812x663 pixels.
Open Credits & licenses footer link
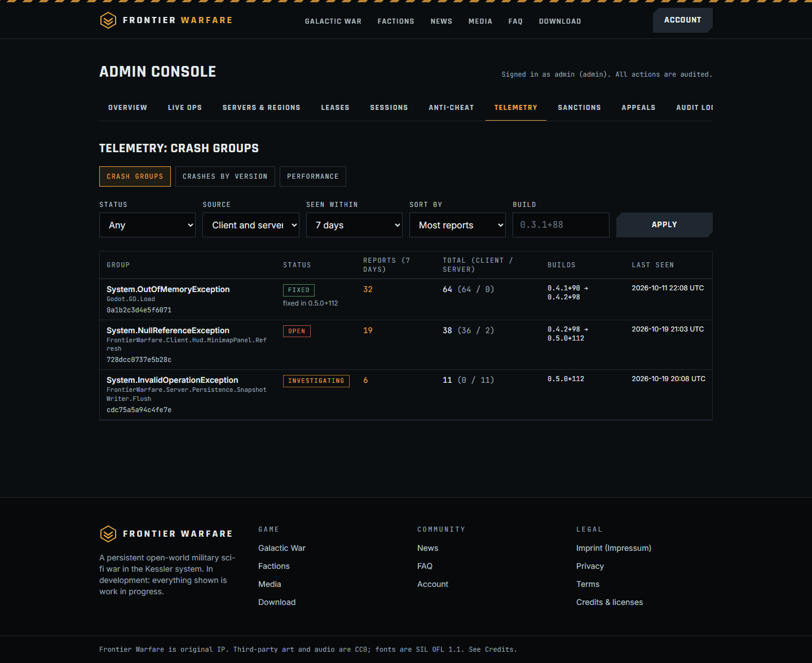pos(610,602)
